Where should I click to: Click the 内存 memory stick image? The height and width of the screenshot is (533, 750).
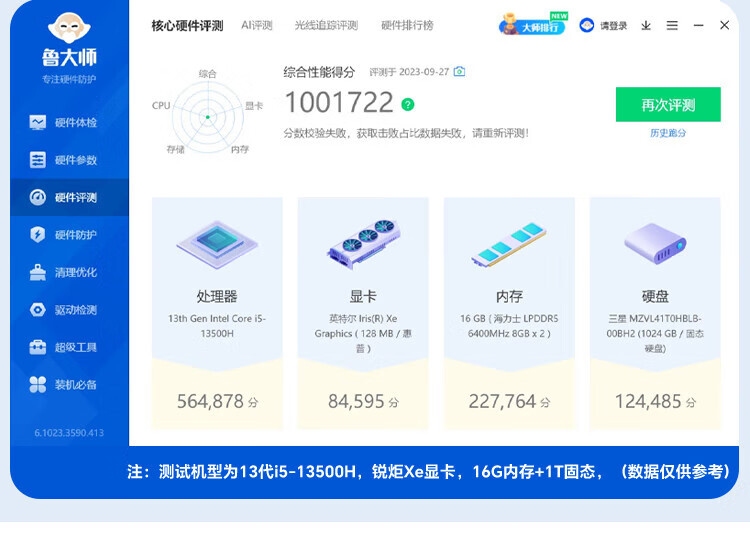pos(509,245)
